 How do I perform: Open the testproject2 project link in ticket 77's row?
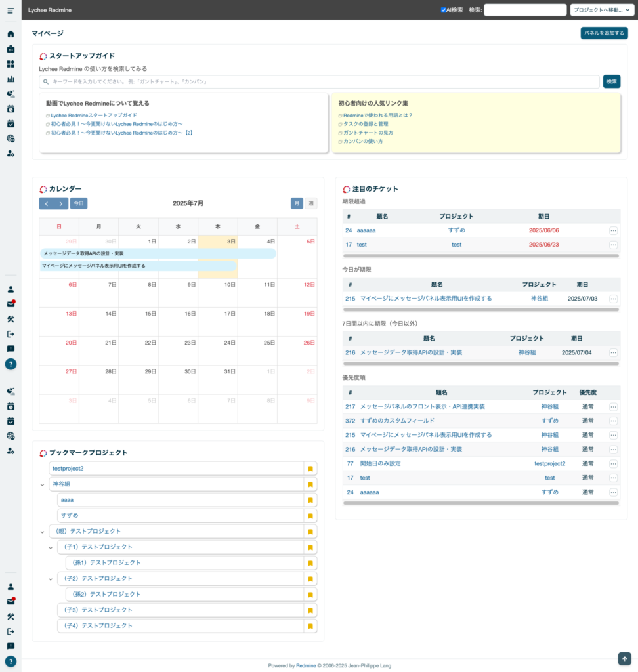tap(549, 463)
